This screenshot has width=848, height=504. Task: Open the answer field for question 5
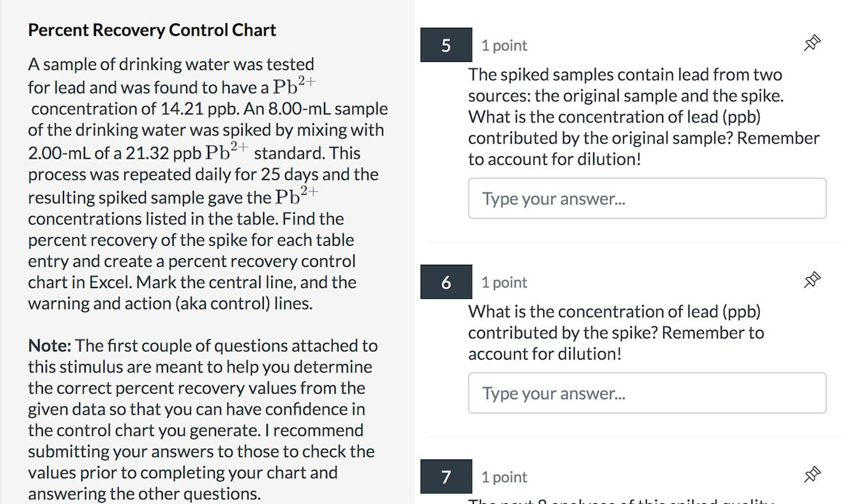click(x=647, y=198)
